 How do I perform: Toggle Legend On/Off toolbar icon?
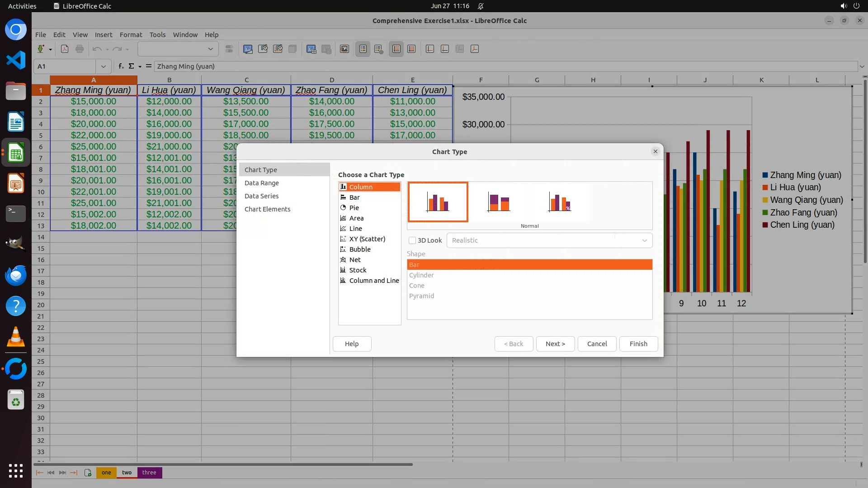[x=363, y=49]
